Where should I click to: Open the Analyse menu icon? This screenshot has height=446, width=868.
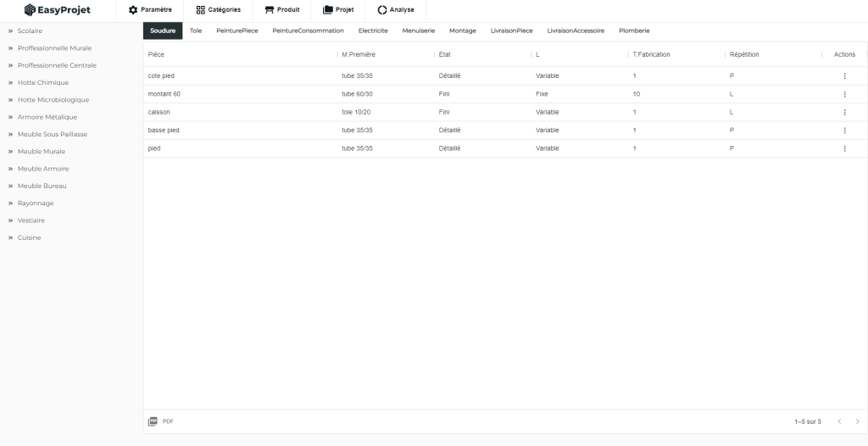[382, 10]
